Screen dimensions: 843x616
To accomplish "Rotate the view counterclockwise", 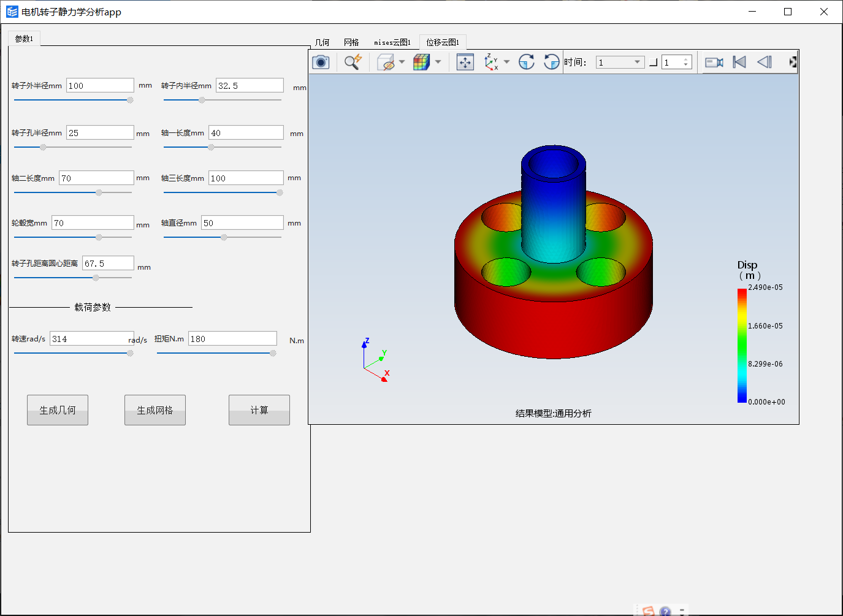I will tap(552, 62).
